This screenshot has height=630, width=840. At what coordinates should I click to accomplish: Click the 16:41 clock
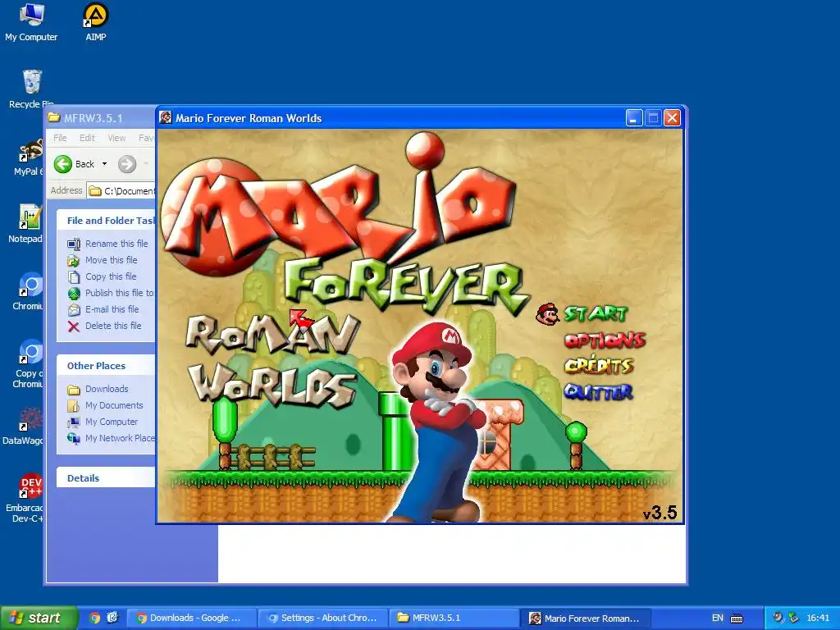tap(818, 619)
